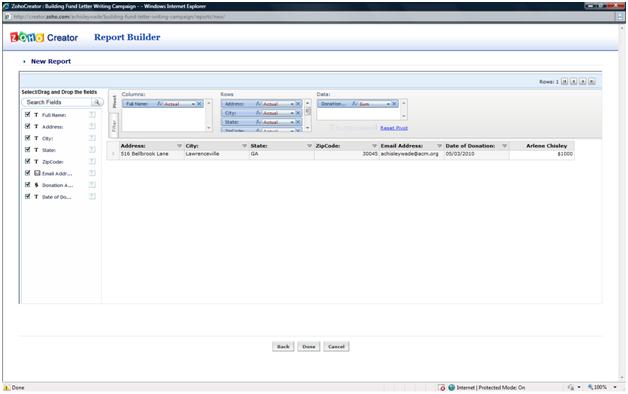
Task: Click the Cancel button
Action: pyautogui.click(x=336, y=347)
